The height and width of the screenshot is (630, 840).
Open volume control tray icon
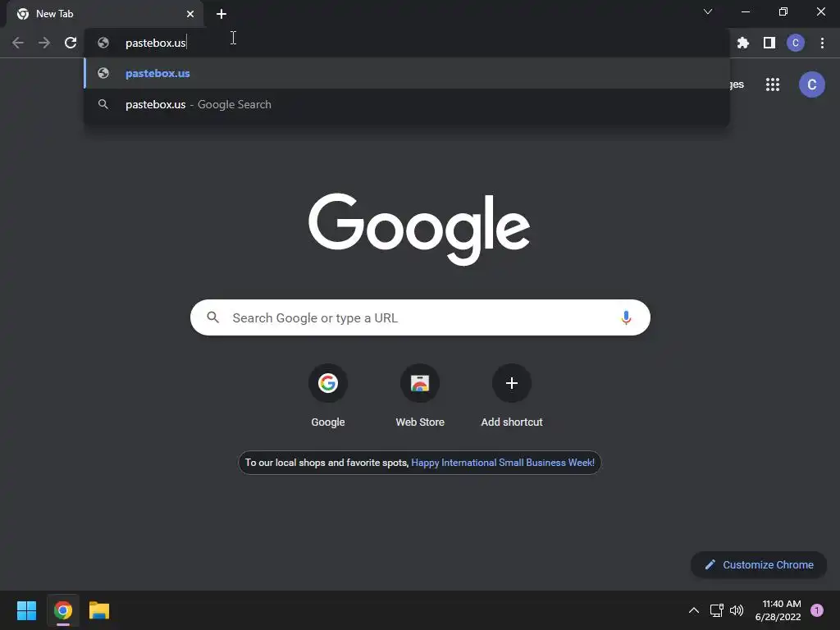(x=737, y=610)
